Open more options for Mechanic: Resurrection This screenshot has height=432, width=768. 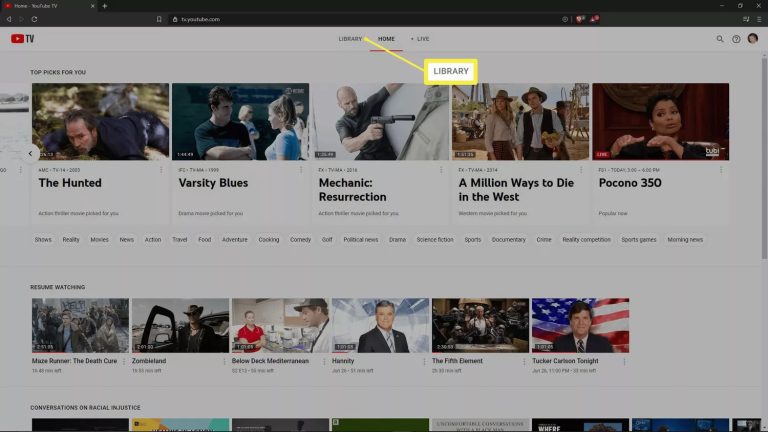tap(441, 170)
